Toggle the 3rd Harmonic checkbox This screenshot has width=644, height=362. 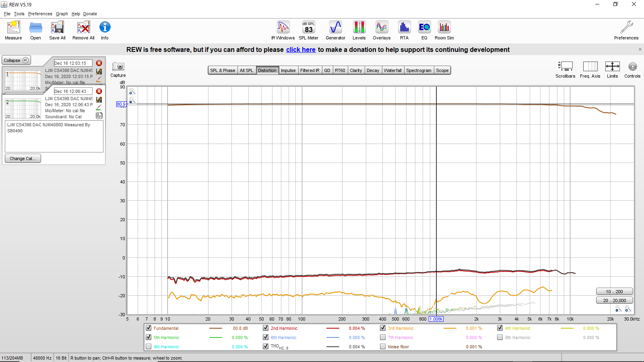click(383, 328)
